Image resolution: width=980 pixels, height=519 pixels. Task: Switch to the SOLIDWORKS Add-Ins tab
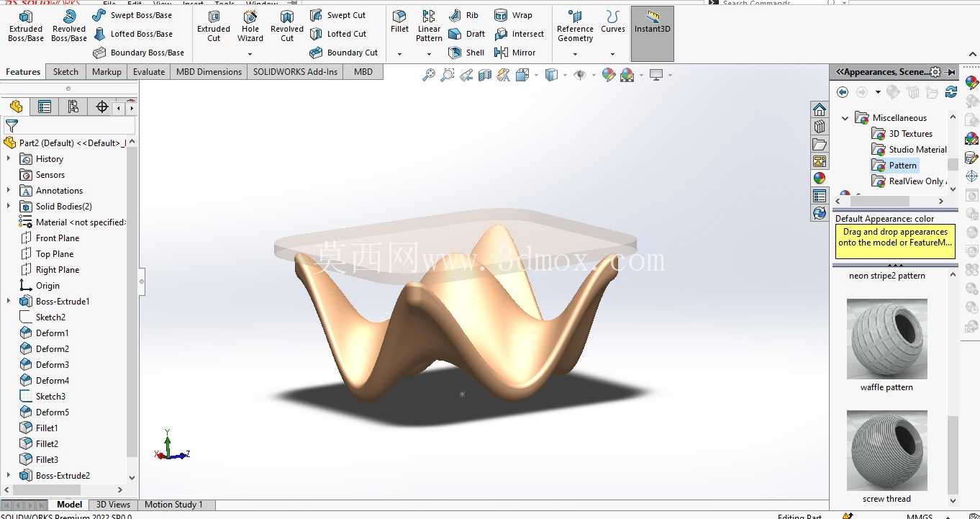[295, 72]
